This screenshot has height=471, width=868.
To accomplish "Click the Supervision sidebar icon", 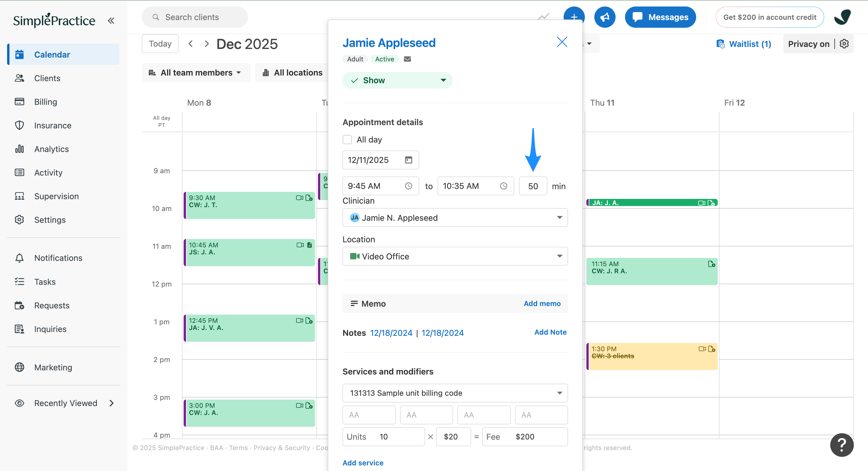I will (19, 196).
